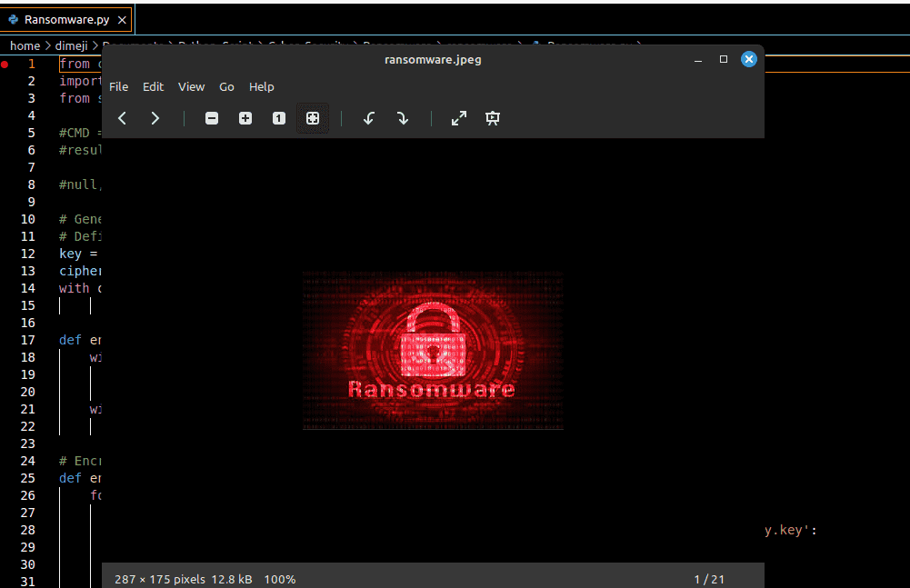This screenshot has height=588, width=910.
Task: Select the Ransomware.py tab
Action: 64,19
